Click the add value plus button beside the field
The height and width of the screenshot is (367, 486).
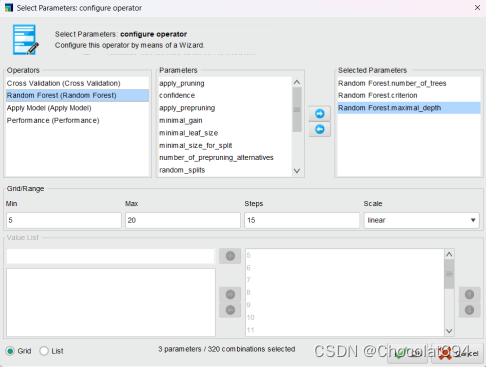click(230, 256)
